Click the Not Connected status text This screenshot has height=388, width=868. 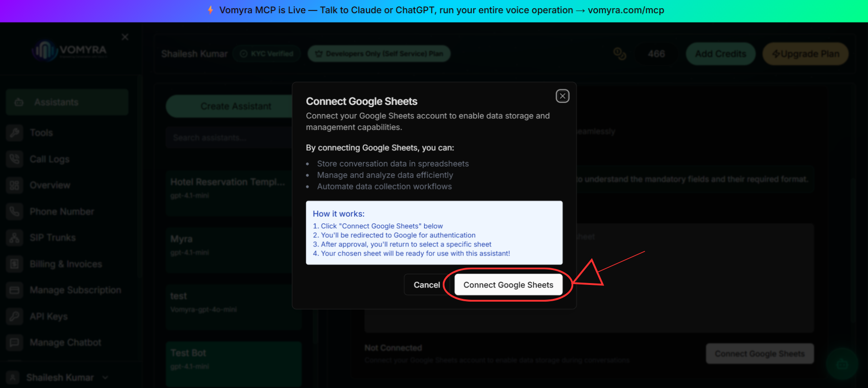(393, 348)
